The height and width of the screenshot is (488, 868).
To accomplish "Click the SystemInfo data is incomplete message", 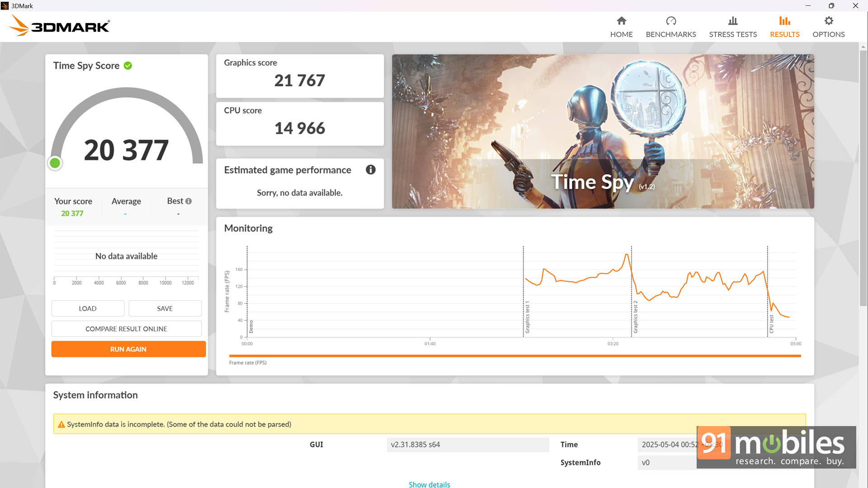I will pos(179,424).
